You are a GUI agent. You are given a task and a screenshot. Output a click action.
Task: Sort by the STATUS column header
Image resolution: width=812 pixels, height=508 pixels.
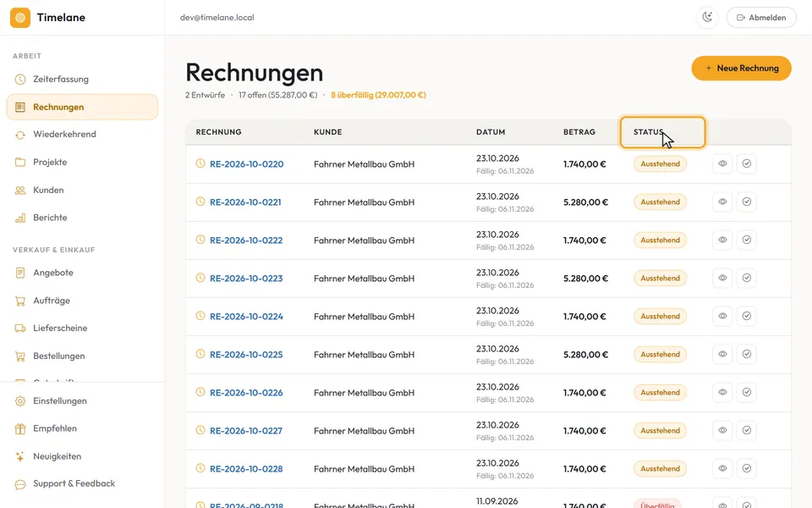pyautogui.click(x=662, y=132)
